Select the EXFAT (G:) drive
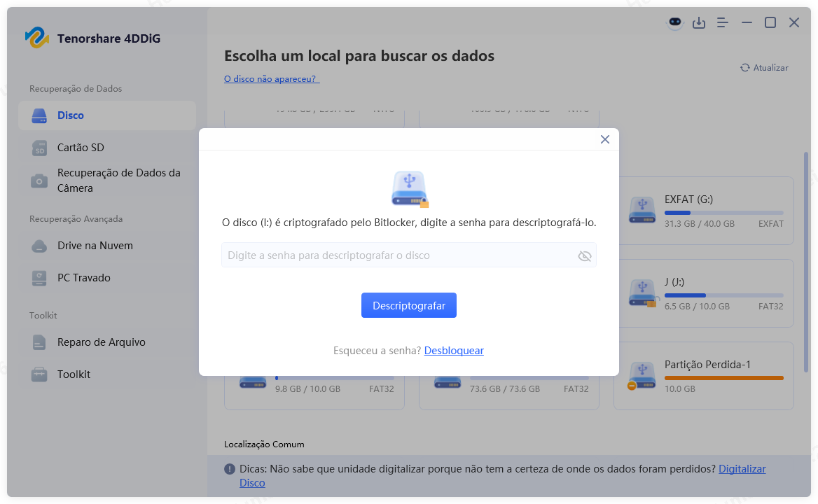Image resolution: width=818 pixels, height=504 pixels. coord(703,211)
